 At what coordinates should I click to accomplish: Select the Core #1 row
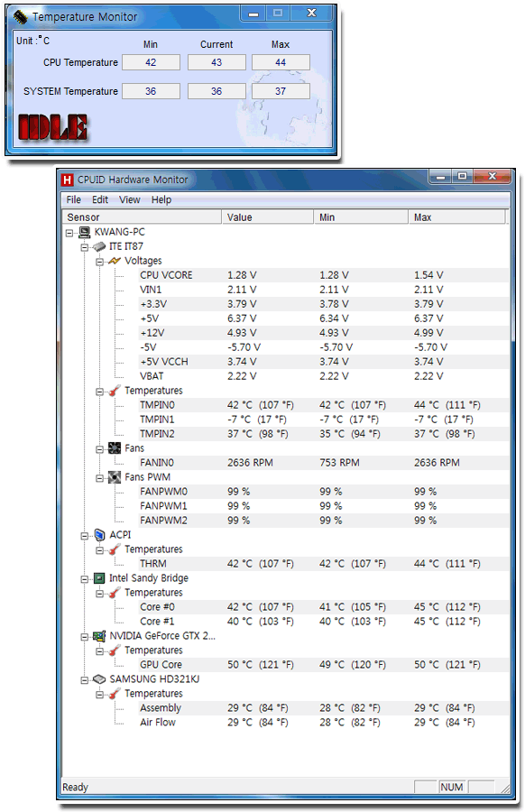click(324, 622)
